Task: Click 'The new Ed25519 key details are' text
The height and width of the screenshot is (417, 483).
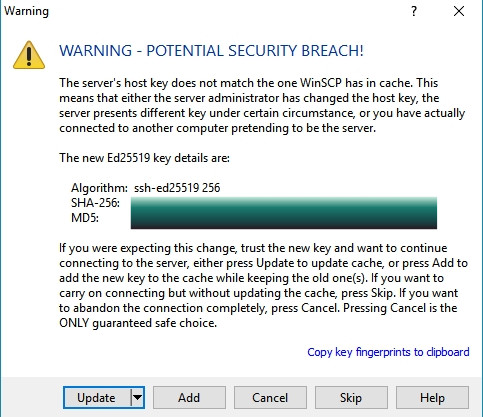Action: (x=144, y=158)
